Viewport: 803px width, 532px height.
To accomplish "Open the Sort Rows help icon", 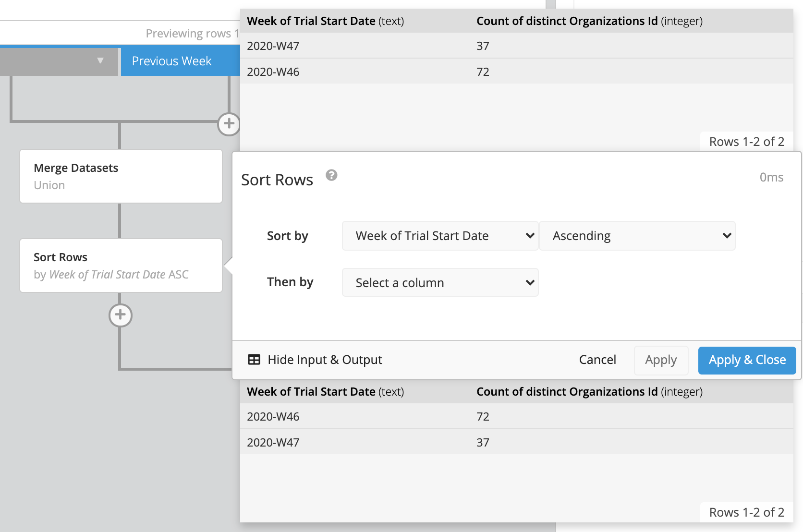I will (x=331, y=175).
